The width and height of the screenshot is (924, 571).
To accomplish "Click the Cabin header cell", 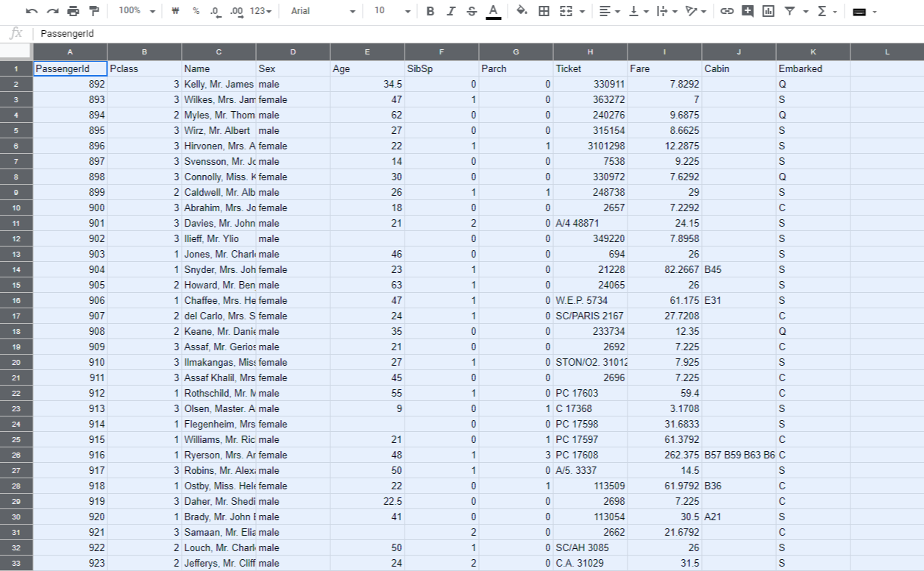I will click(x=739, y=68).
